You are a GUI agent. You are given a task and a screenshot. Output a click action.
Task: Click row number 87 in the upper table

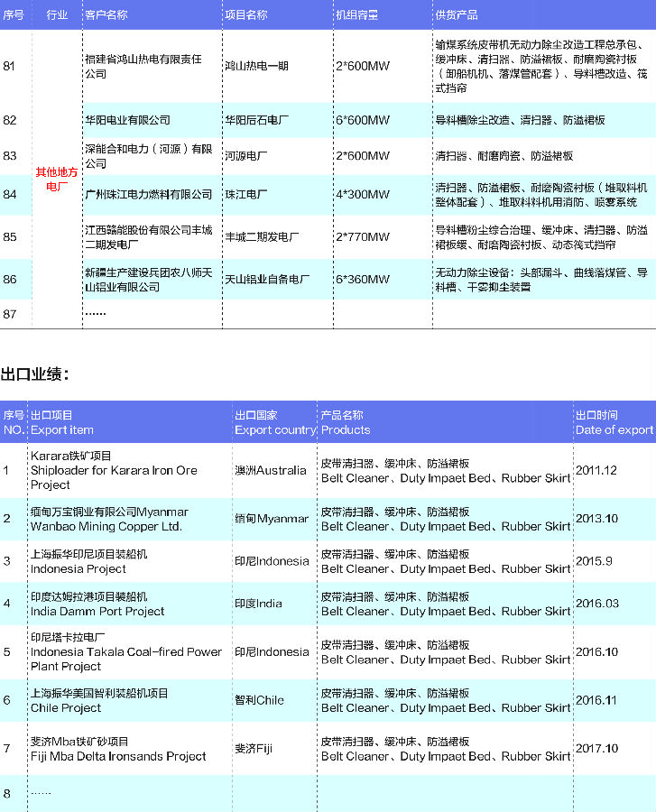[x=9, y=314]
